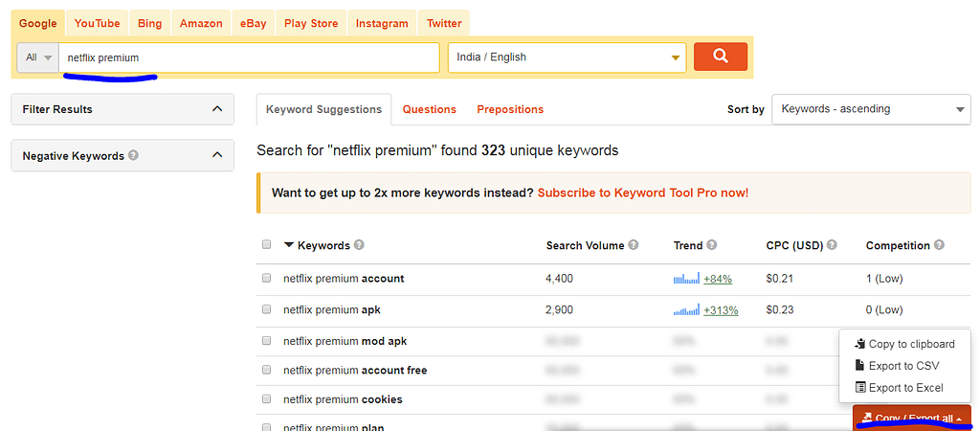This screenshot has height=431, width=980.
Task: Open help icon beside Keywords column header
Action: coord(359,245)
